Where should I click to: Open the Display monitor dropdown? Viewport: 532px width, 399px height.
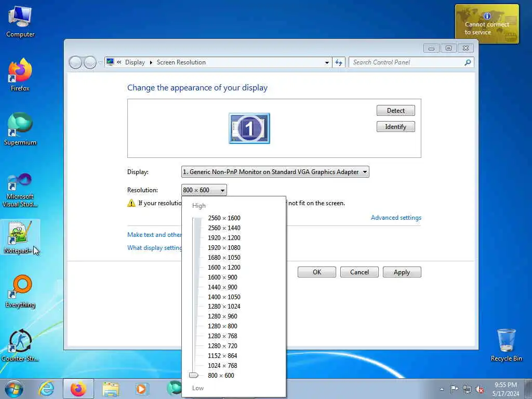(275, 171)
